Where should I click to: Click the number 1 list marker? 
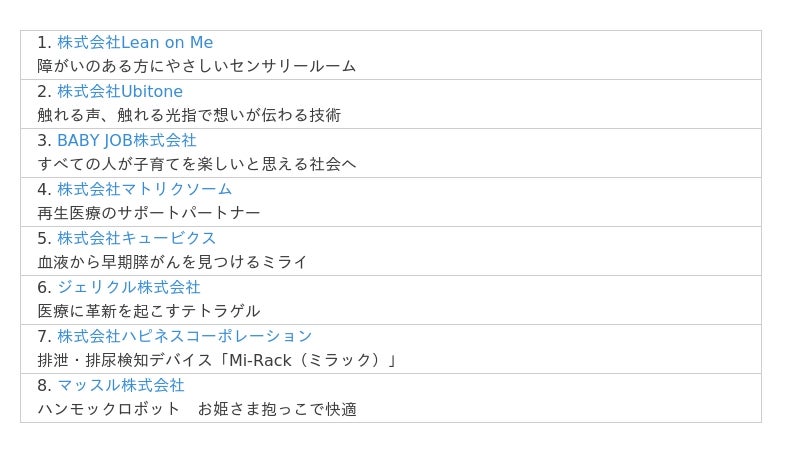click(44, 42)
